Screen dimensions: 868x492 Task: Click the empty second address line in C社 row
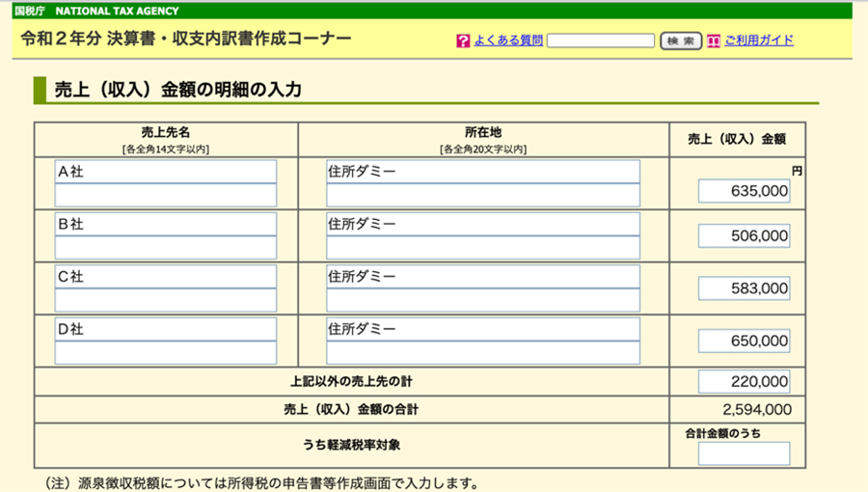(x=483, y=301)
